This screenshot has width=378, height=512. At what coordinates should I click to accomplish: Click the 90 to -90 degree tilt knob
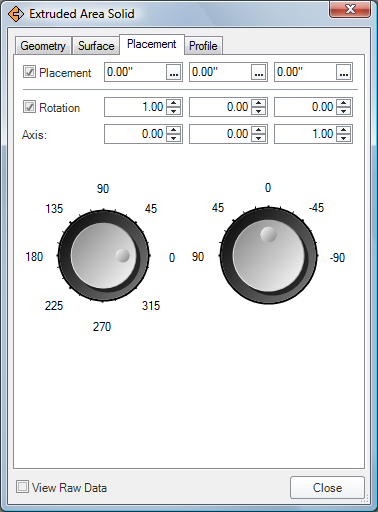[x=268, y=256]
